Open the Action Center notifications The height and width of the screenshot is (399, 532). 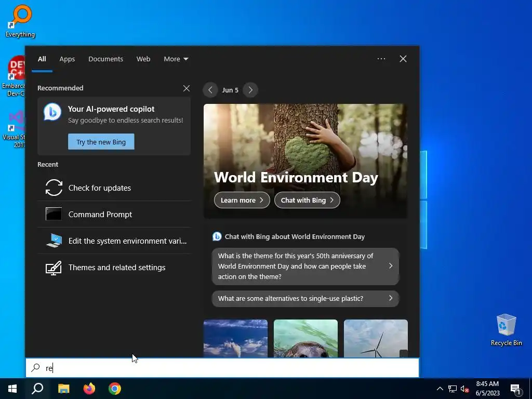[516, 389]
